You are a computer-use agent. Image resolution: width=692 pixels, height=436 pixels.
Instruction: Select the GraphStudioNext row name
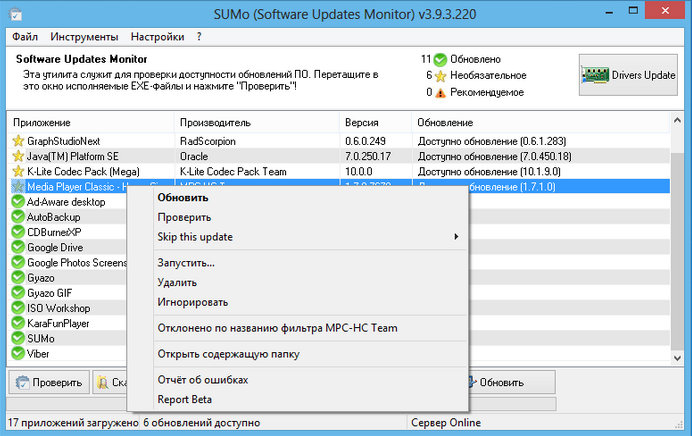click(x=64, y=141)
